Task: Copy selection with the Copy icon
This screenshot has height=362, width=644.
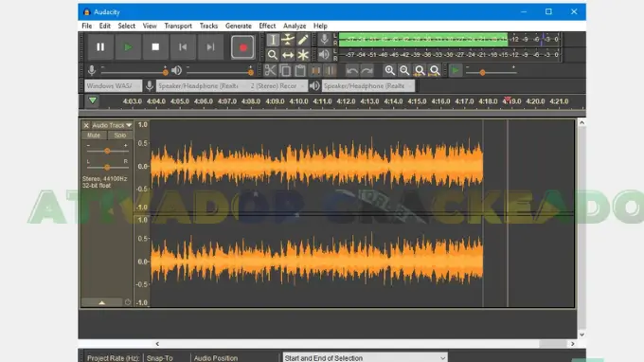Action: [x=285, y=71]
